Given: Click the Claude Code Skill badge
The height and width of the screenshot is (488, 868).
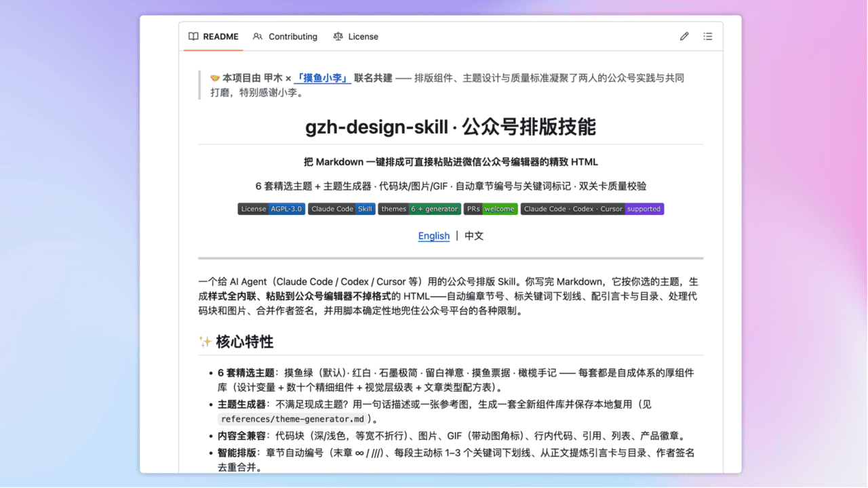Looking at the screenshot, I should tap(342, 209).
